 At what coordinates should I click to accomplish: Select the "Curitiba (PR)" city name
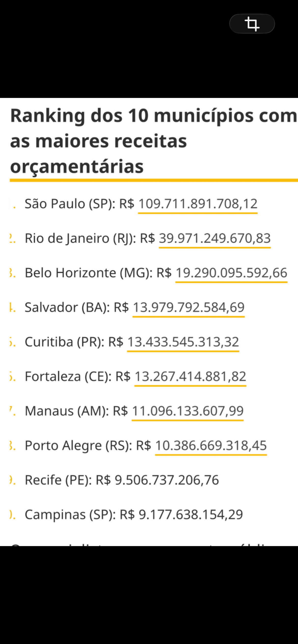[64, 342]
